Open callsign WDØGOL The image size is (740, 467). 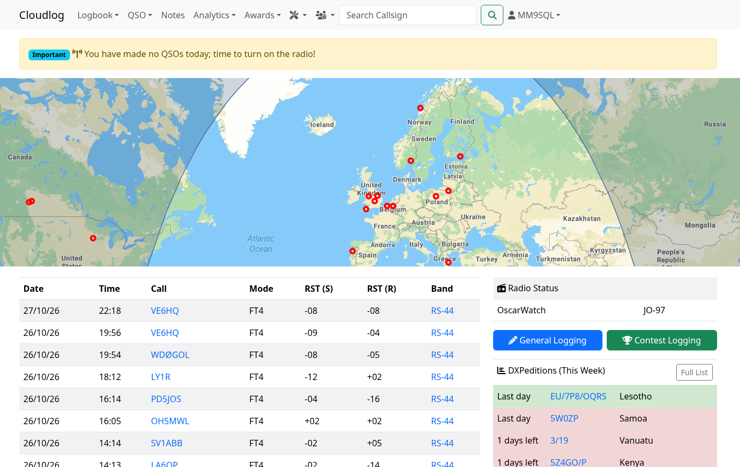(170, 355)
